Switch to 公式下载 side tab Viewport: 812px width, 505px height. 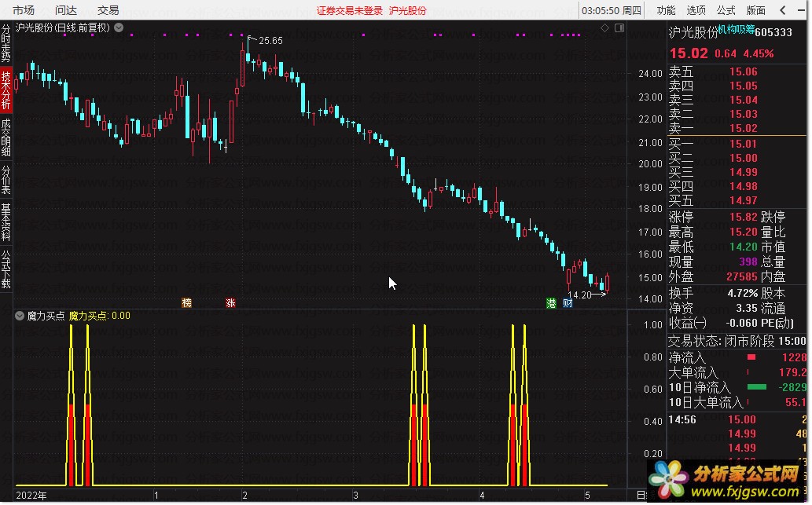6,269
